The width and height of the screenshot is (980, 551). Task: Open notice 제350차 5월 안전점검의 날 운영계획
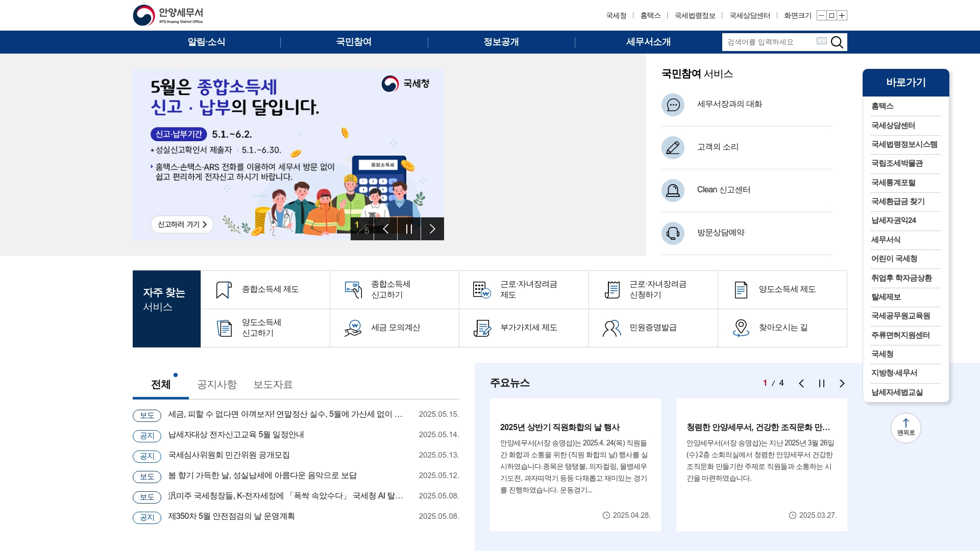[x=231, y=516]
